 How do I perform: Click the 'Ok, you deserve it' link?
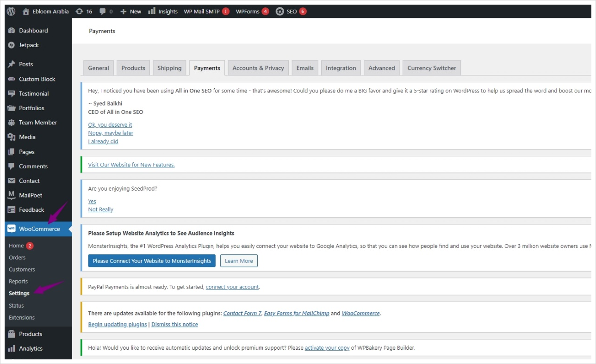(110, 125)
